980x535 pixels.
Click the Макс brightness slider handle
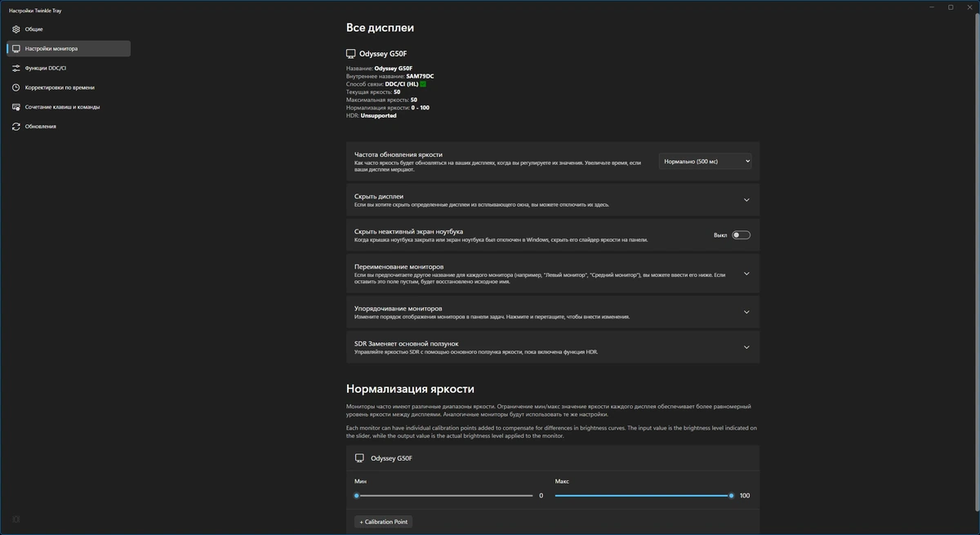point(732,496)
